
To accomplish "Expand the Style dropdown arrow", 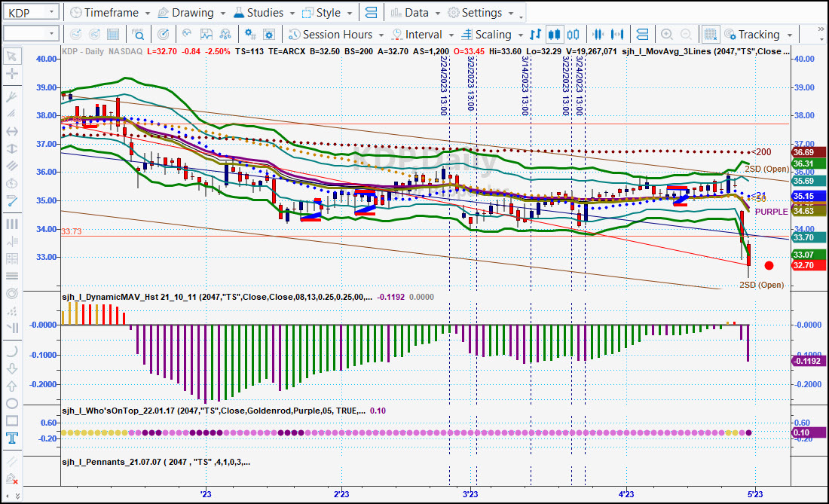I will click(x=350, y=13).
